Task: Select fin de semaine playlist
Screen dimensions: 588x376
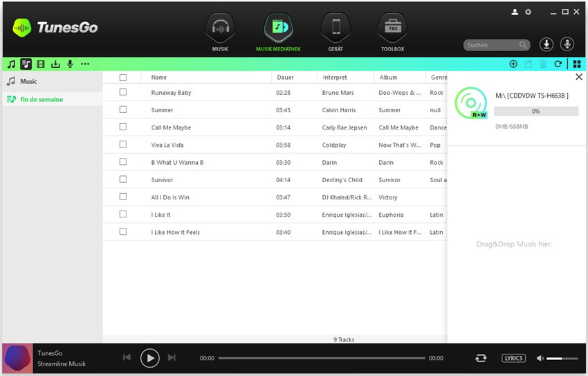Action: click(52, 99)
